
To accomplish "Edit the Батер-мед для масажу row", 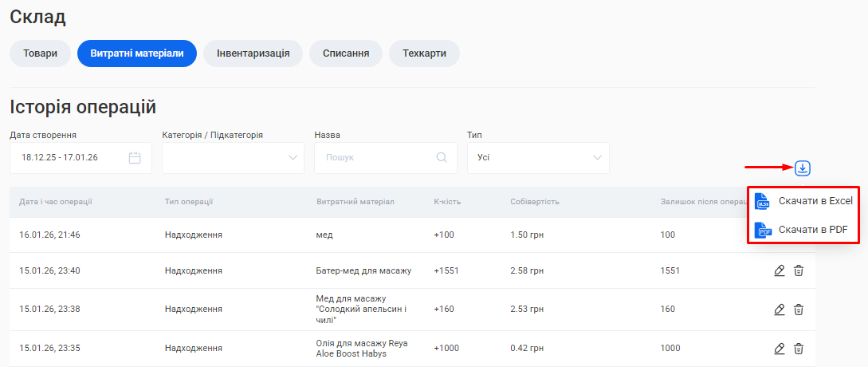I will point(780,270).
